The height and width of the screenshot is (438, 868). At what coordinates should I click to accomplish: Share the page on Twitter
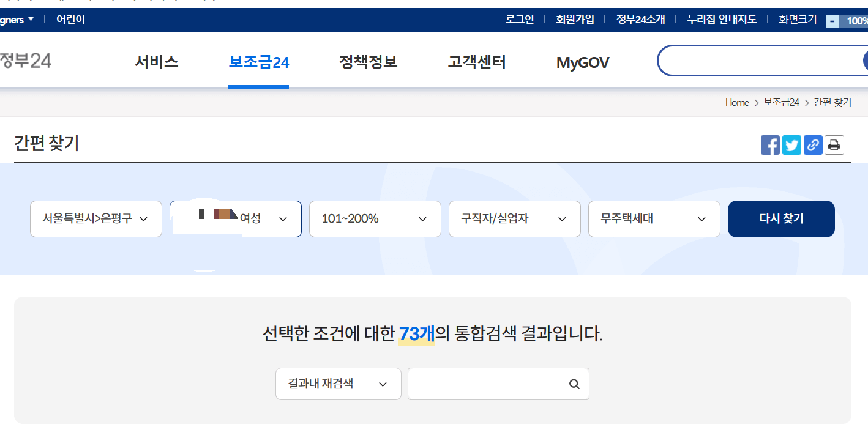(x=791, y=144)
